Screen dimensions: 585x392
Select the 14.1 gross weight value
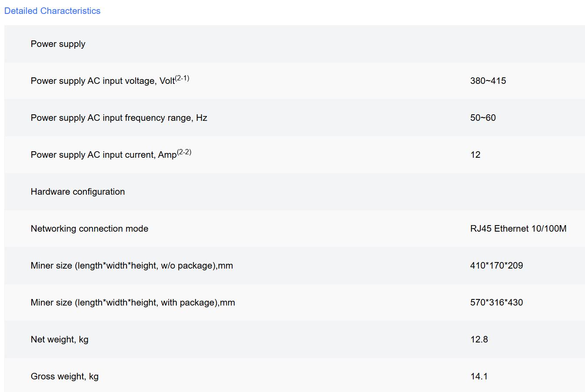tap(479, 376)
